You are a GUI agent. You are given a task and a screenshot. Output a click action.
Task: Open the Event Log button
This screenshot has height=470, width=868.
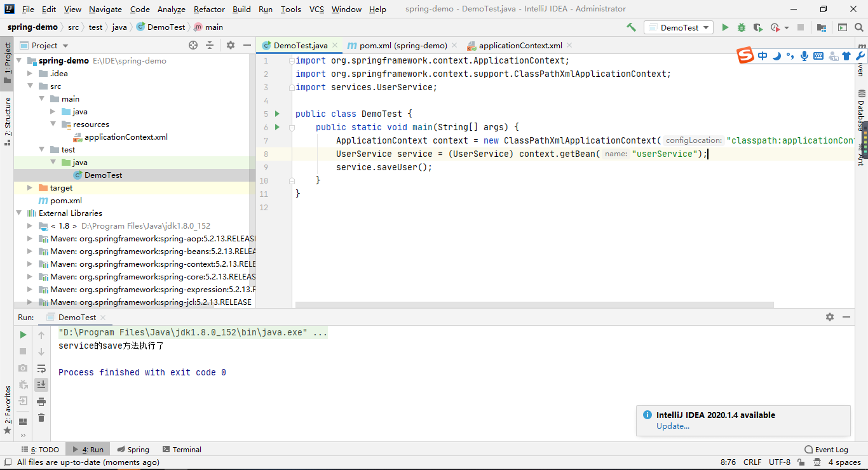(x=826, y=449)
